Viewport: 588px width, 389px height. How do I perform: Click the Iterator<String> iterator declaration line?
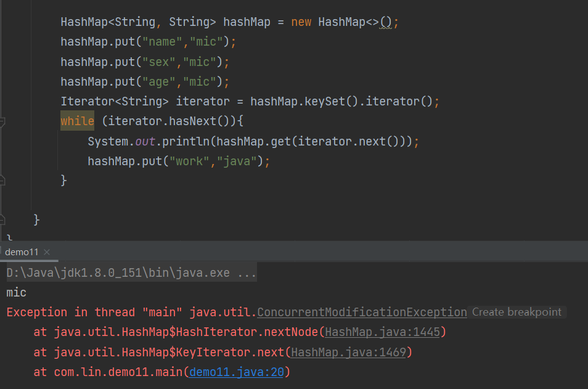coord(250,102)
